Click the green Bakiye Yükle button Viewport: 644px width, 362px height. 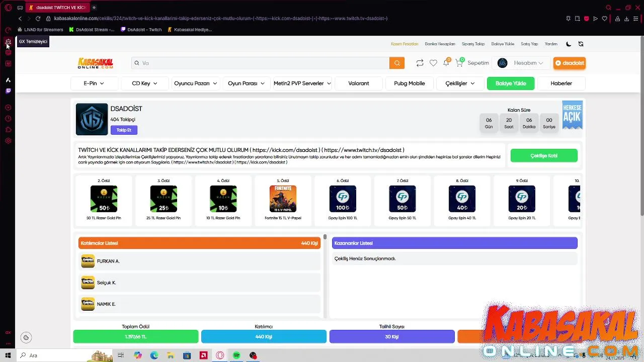point(511,83)
